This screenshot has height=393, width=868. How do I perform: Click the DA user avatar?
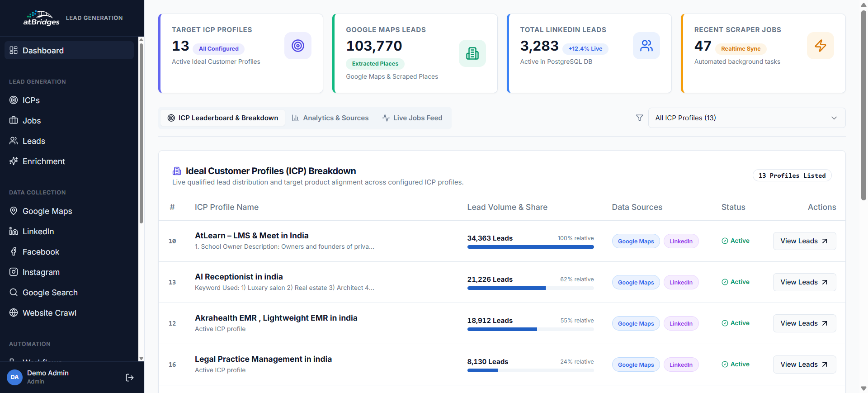(14, 377)
